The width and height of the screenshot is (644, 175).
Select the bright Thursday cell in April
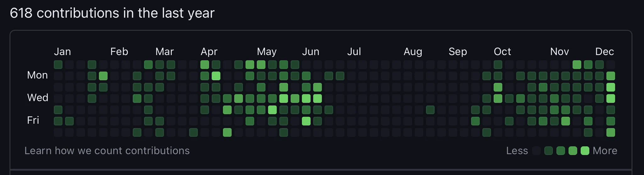tap(227, 110)
